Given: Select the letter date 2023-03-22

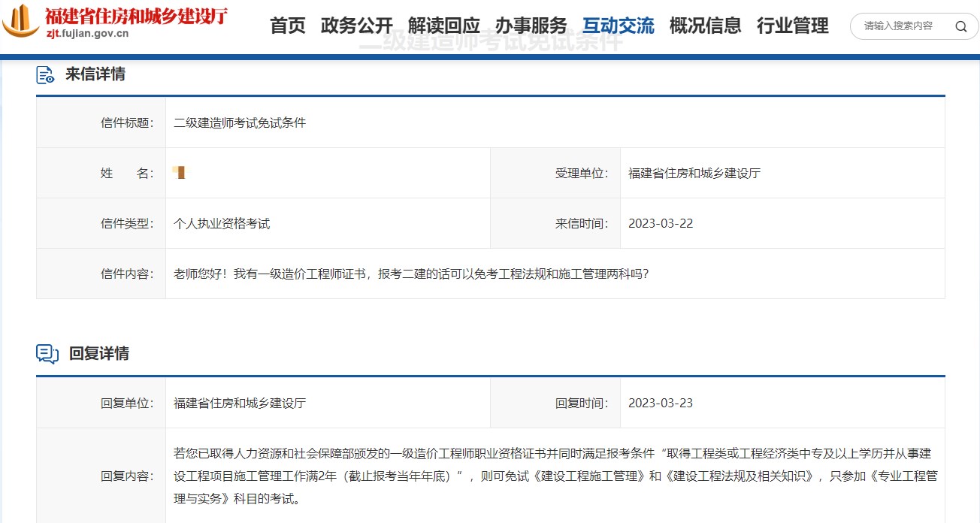Looking at the screenshot, I should [x=661, y=222].
